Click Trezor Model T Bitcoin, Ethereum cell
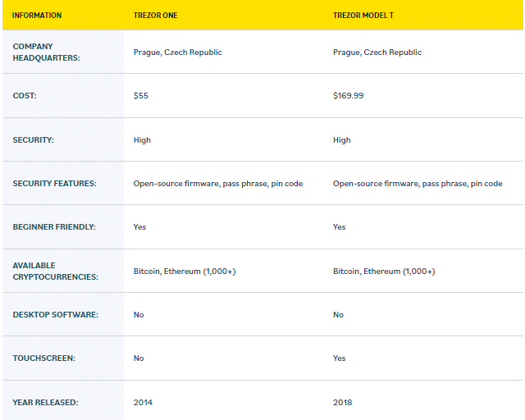The width and height of the screenshot is (525, 420). [x=384, y=272]
